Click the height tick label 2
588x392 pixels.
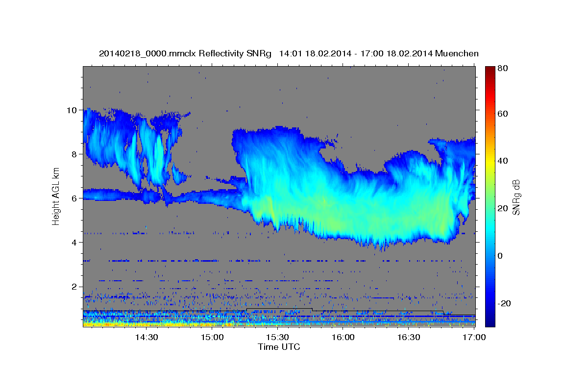[75, 287]
